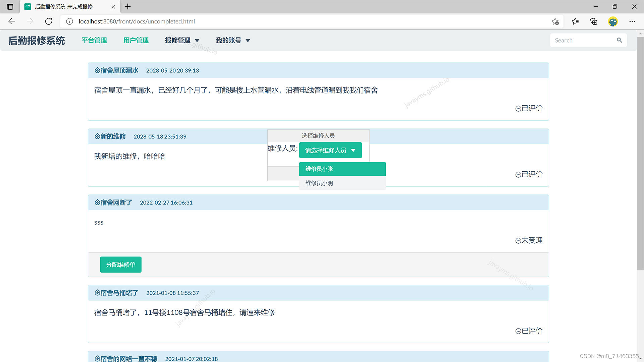The width and height of the screenshot is (644, 362).
Task: Go to 用户管理 page
Action: 136,40
